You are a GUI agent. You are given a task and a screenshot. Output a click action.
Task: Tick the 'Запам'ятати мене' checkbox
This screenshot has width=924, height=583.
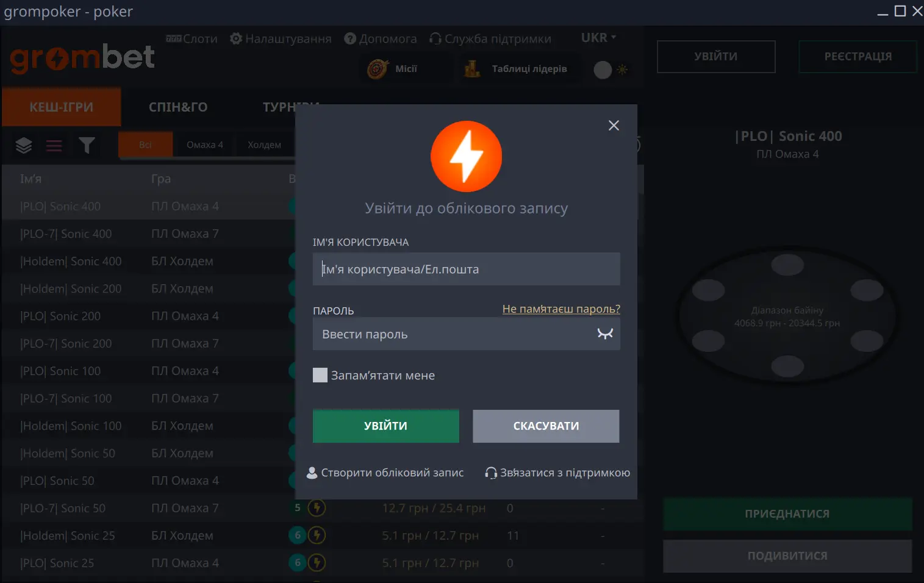[320, 375]
